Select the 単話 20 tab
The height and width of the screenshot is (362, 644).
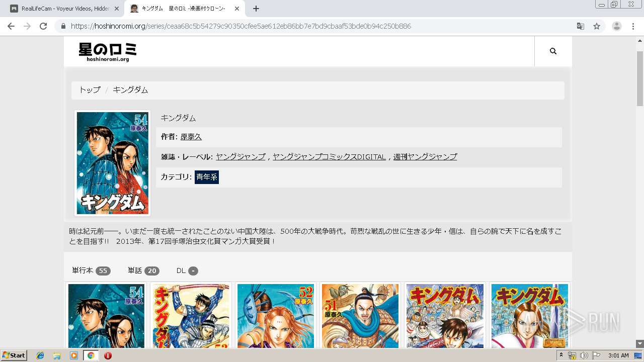click(143, 270)
